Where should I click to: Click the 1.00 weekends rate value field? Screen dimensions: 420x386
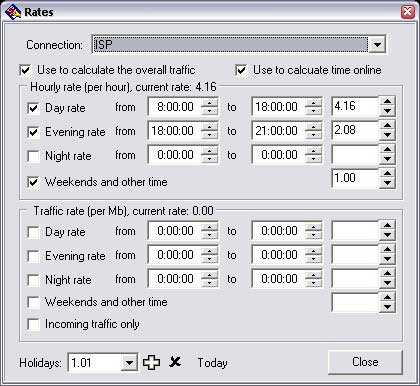(x=355, y=178)
